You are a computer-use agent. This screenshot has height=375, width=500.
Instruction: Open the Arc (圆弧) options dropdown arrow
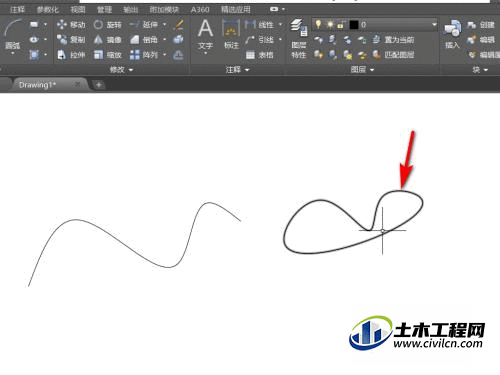click(13, 53)
